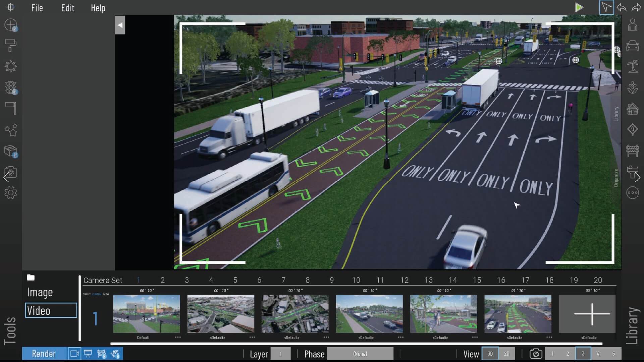Open the people library person icon
This screenshot has height=362, width=644.
coord(632,24)
